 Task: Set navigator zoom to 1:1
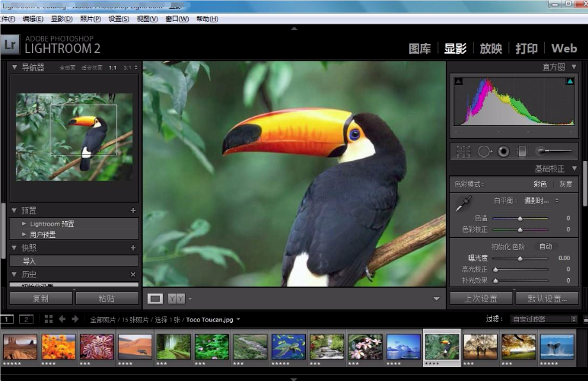pos(113,68)
